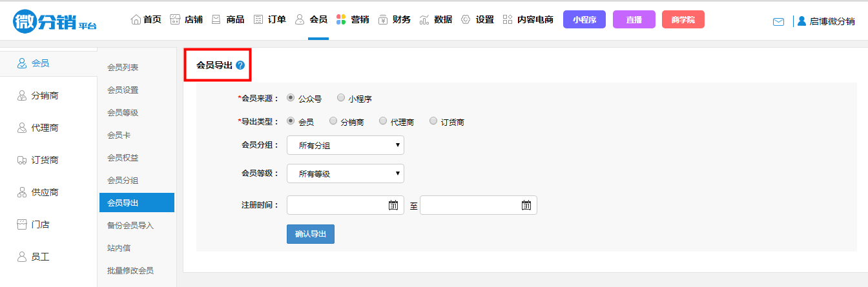Open 供应商 section in left sidebar
The height and width of the screenshot is (287, 868).
(x=45, y=192)
